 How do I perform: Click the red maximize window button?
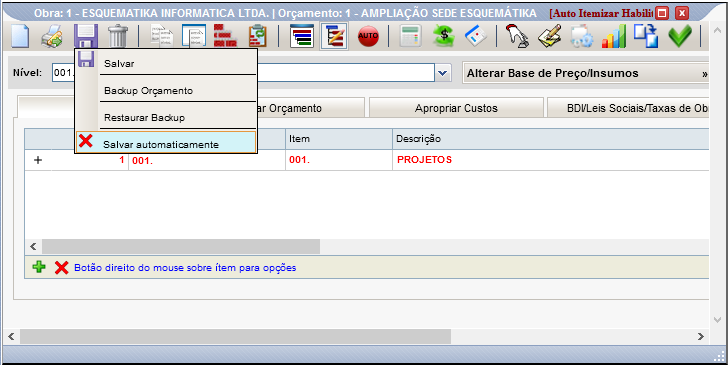tap(662, 13)
